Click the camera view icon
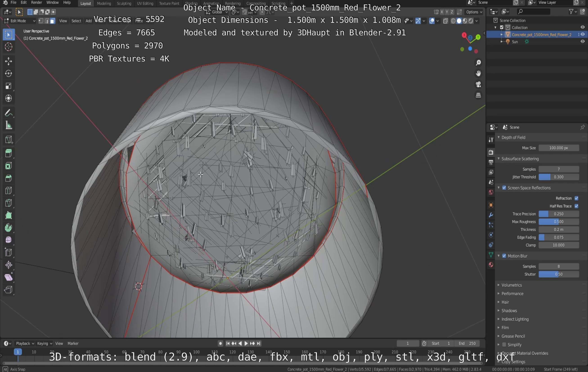 [478, 85]
